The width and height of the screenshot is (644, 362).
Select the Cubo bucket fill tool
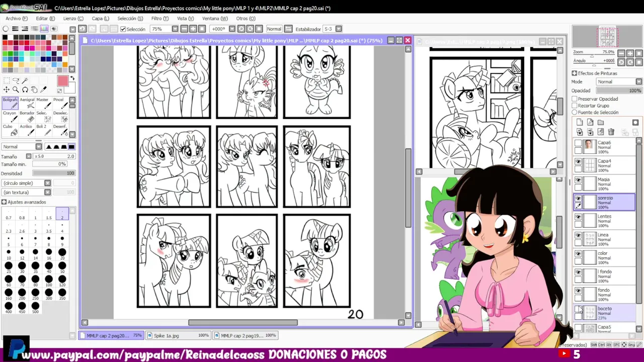(x=10, y=130)
